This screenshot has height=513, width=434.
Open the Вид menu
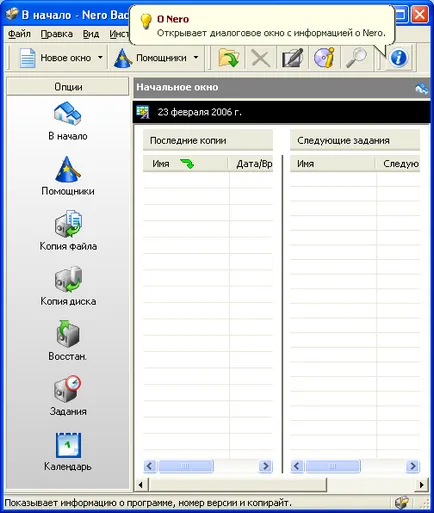click(91, 34)
